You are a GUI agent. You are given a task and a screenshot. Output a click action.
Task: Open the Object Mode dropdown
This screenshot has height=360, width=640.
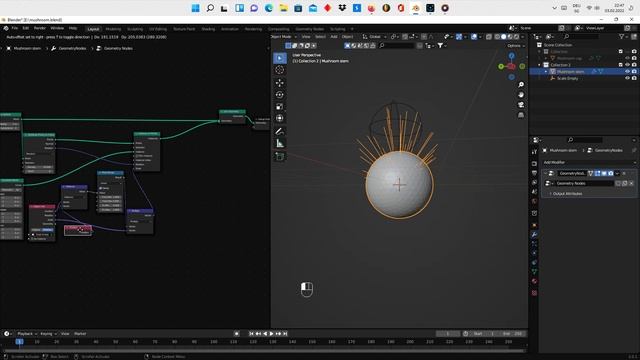tap(283, 37)
